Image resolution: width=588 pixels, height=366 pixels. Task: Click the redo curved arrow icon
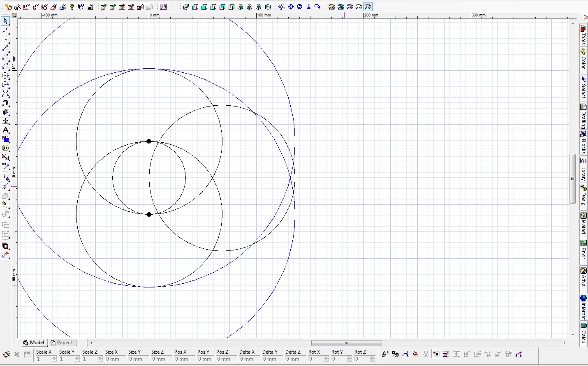pos(317,7)
